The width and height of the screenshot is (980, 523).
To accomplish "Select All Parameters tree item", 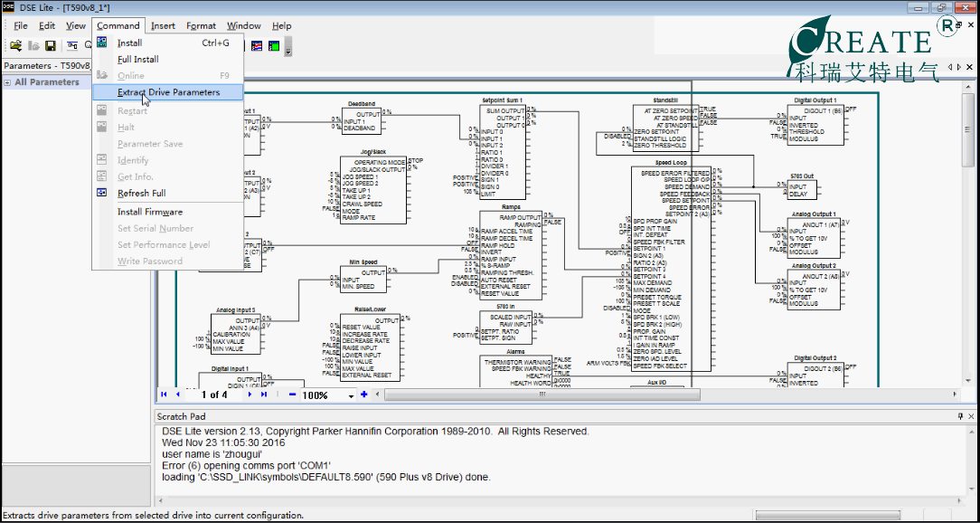I will pos(47,82).
